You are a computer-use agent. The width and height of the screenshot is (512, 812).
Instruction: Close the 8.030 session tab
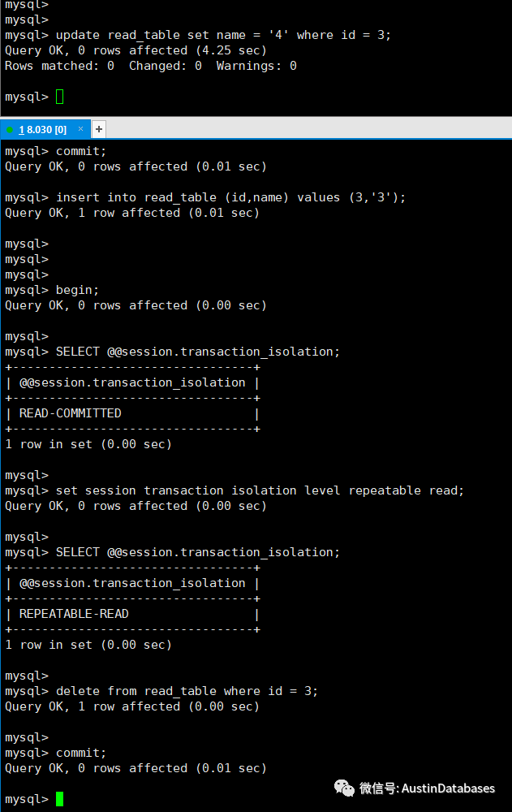(81, 129)
